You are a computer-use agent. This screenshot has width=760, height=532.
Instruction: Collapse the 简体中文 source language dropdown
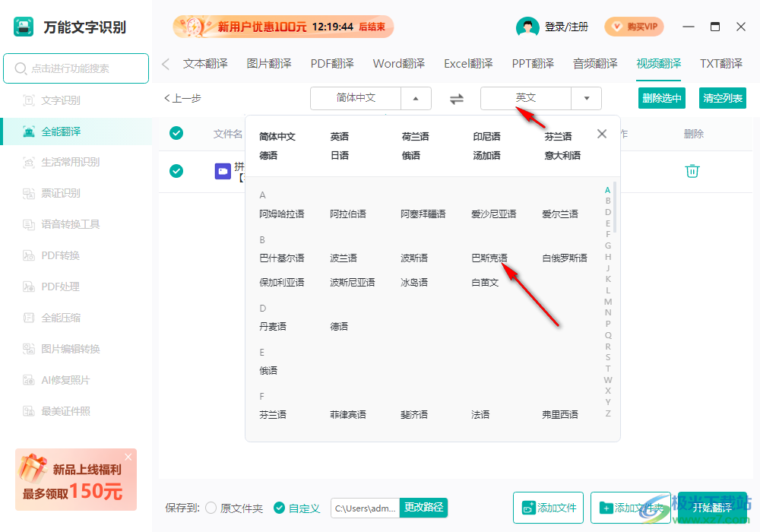point(416,98)
